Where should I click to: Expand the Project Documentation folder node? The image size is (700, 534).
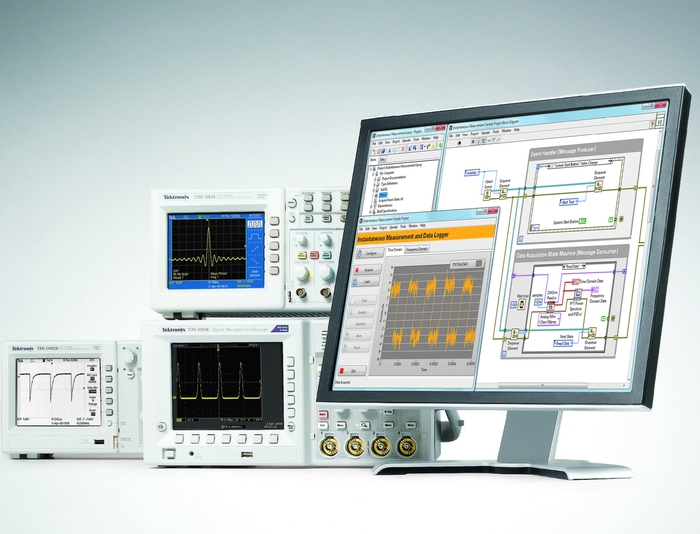coord(375,179)
